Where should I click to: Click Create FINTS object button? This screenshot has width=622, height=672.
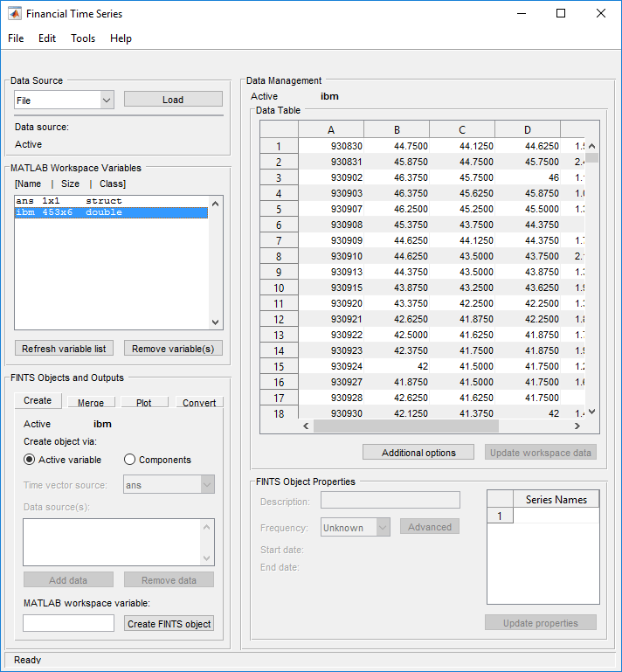click(x=169, y=624)
